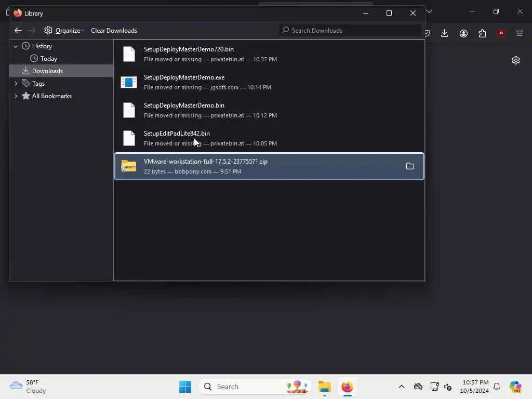Select the Tags sidebar item

coord(38,84)
